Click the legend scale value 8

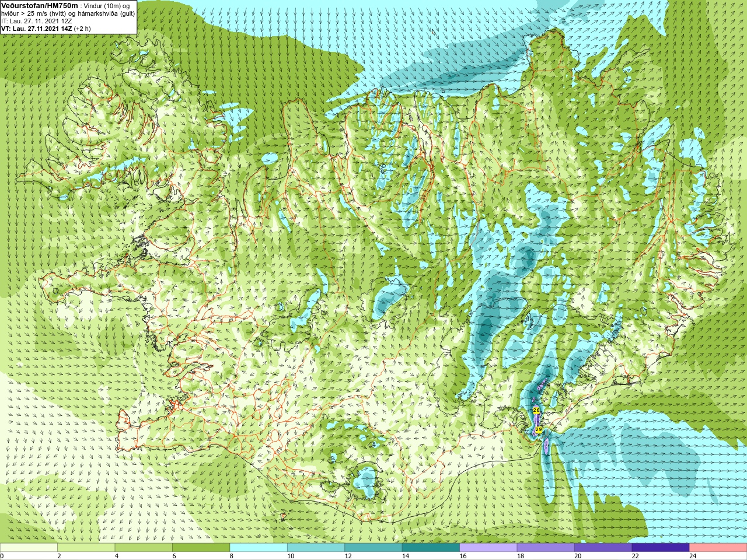(232, 556)
